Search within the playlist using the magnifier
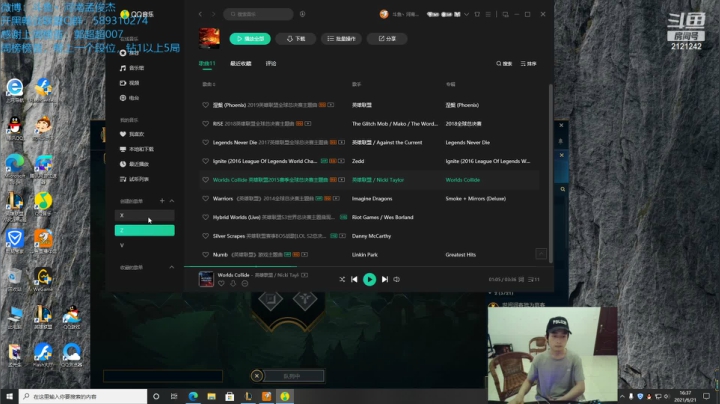Viewport: 720px width, 404px height. [x=504, y=64]
